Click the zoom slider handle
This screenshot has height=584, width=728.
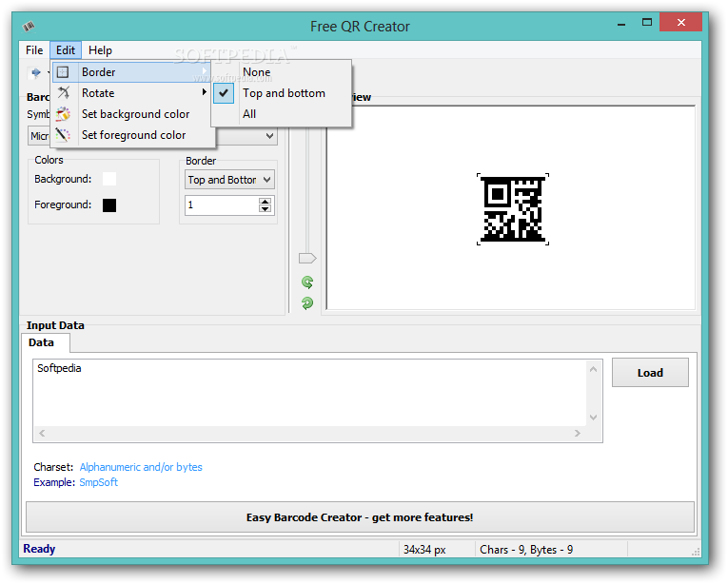click(307, 258)
